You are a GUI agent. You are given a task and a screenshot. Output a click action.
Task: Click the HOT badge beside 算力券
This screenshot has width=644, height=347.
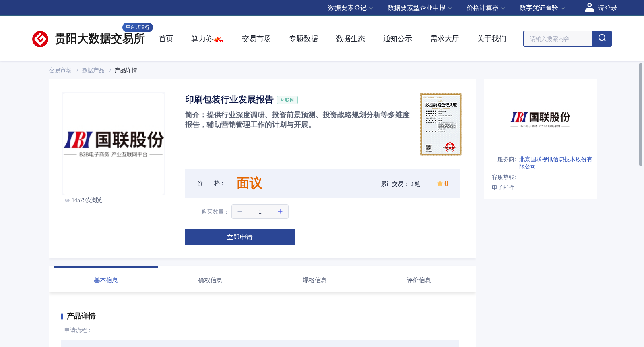(x=219, y=40)
